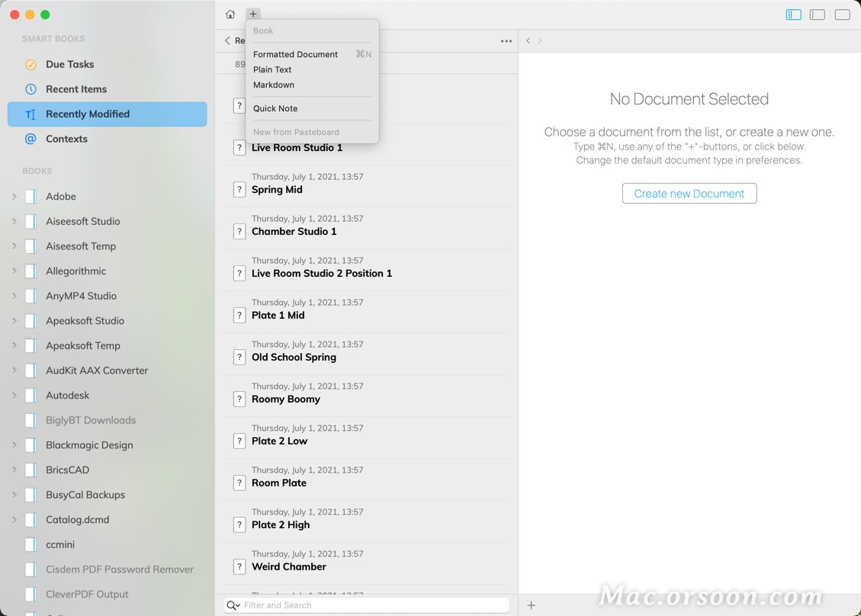Enable the single-pane layout view
The height and width of the screenshot is (616, 861).
coord(841,14)
